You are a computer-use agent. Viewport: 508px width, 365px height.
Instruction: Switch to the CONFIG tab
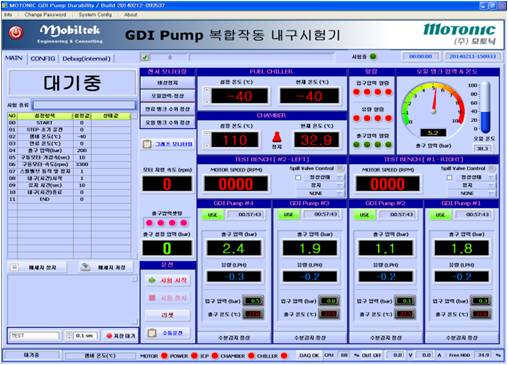43,58
